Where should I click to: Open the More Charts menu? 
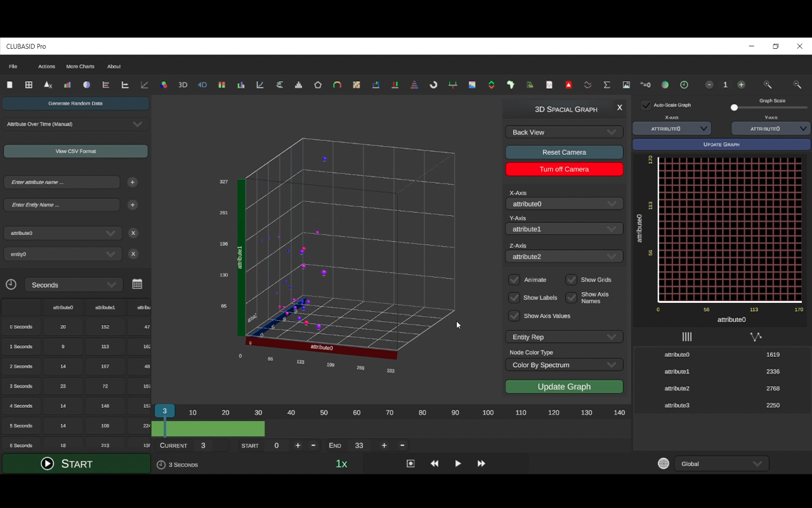point(80,66)
